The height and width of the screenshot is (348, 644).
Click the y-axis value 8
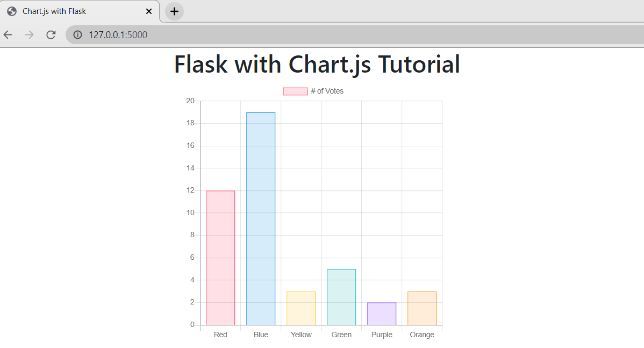[x=192, y=235]
